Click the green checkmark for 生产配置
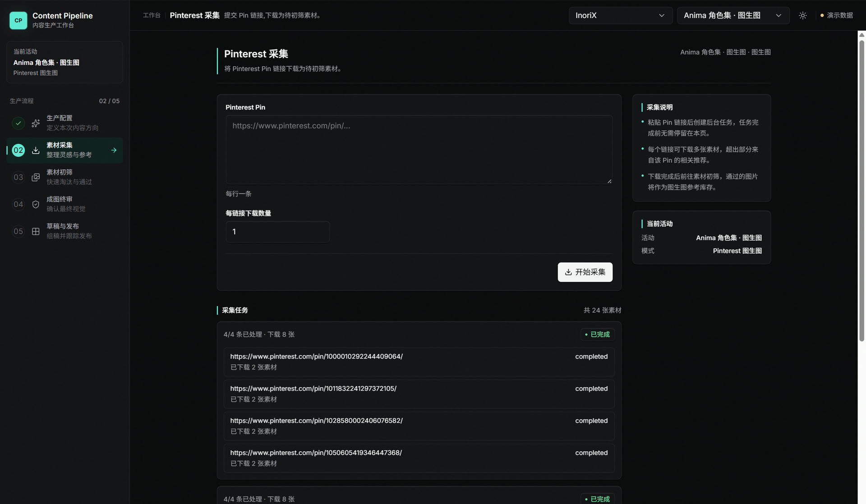 click(18, 123)
